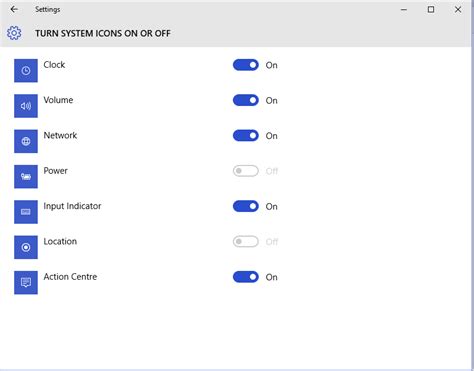The width and height of the screenshot is (474, 371).
Task: Click the Action Centre label
Action: click(x=70, y=277)
